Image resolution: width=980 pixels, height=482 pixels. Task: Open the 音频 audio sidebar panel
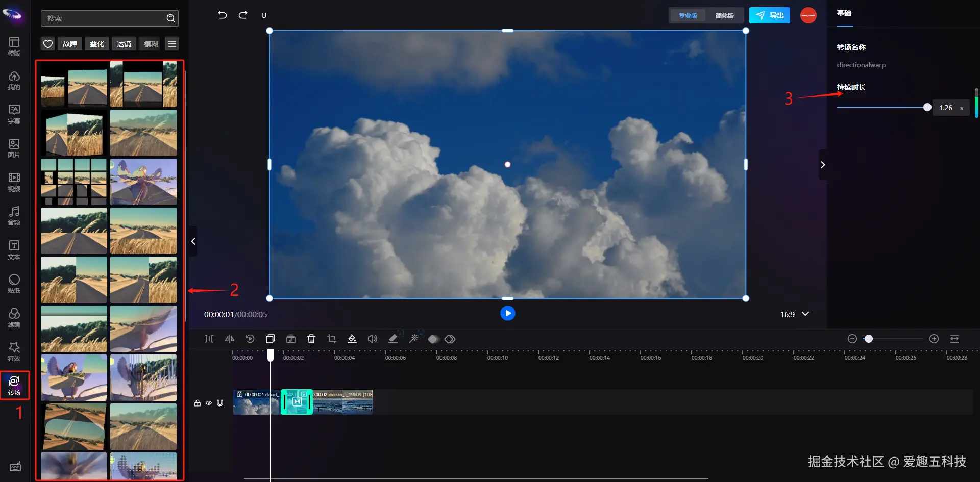tap(14, 216)
